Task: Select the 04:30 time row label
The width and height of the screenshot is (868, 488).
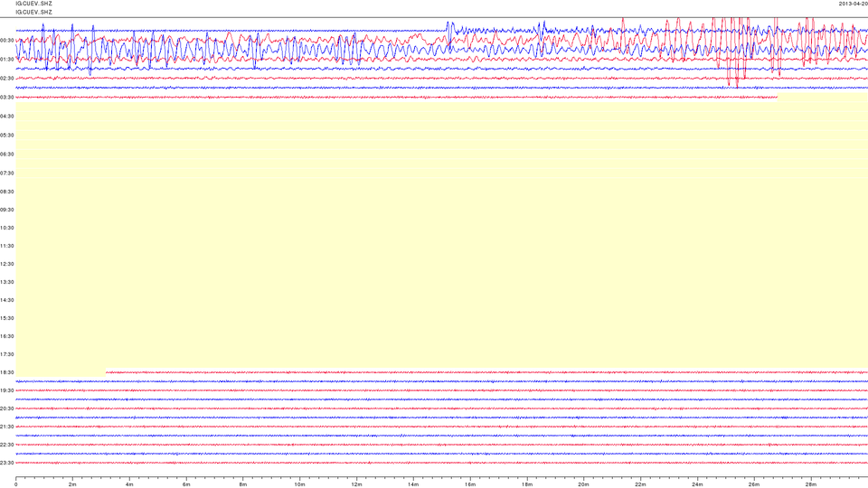Action: click(x=7, y=117)
